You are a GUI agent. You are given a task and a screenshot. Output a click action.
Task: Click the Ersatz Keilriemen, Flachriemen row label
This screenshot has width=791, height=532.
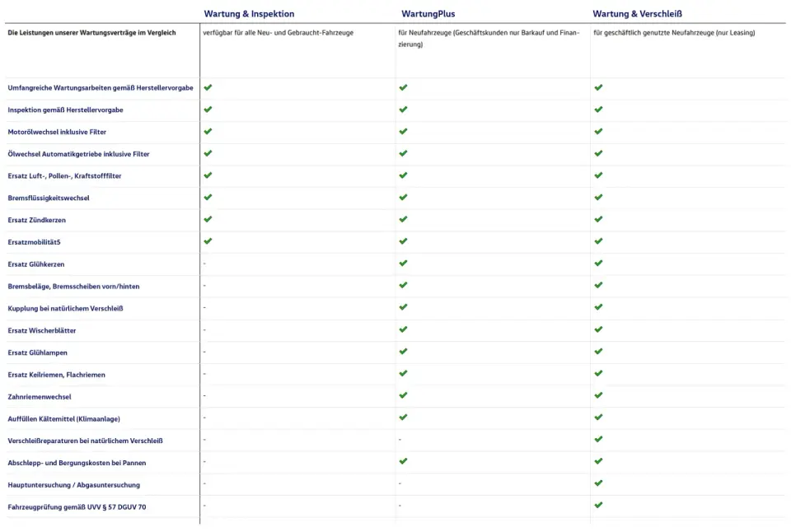[x=57, y=375]
